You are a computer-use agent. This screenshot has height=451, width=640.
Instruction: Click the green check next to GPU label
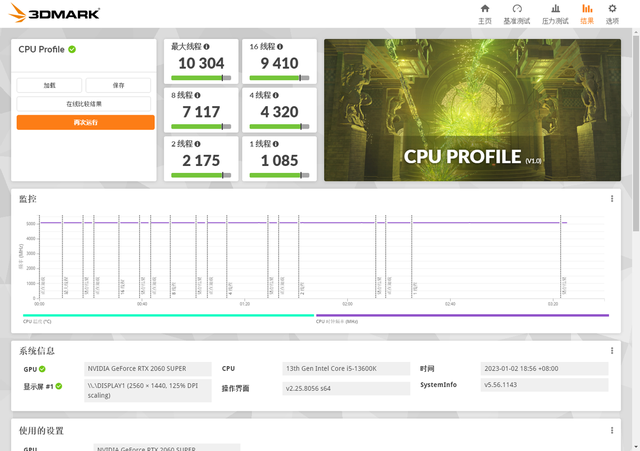click(42, 369)
